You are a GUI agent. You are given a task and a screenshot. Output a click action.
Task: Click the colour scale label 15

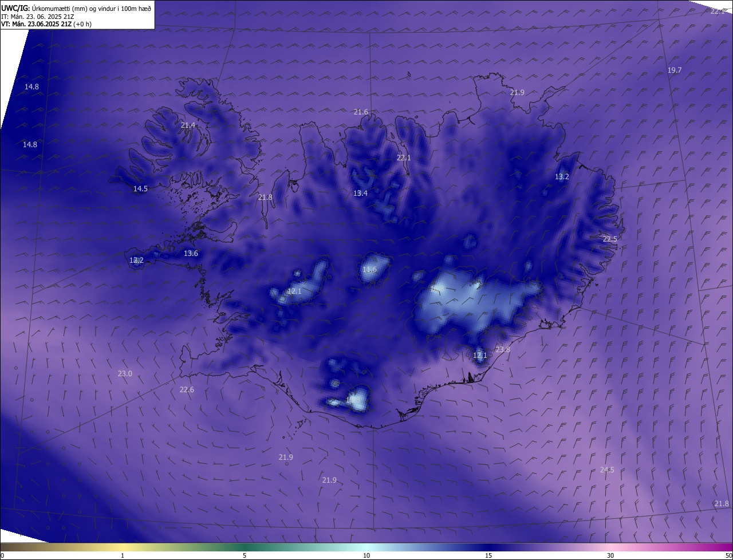point(488,555)
